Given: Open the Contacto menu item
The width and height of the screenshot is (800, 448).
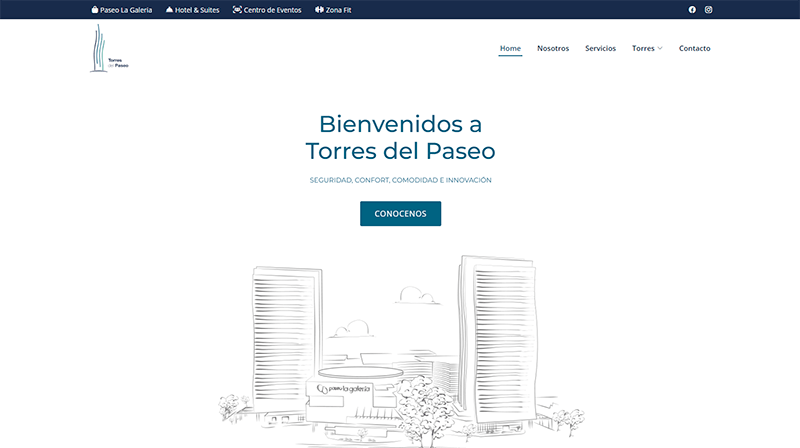Looking at the screenshot, I should 694,48.
